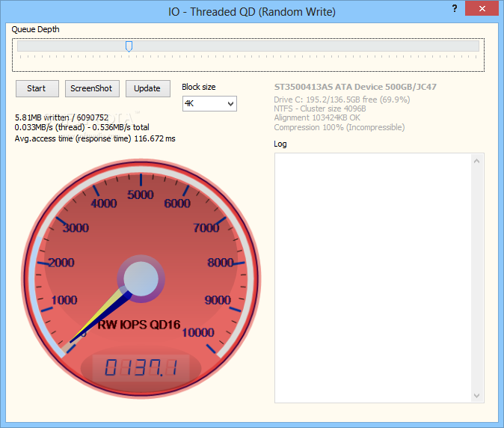
Task: Click the 10000 mark on gauge
Action: coord(198,332)
